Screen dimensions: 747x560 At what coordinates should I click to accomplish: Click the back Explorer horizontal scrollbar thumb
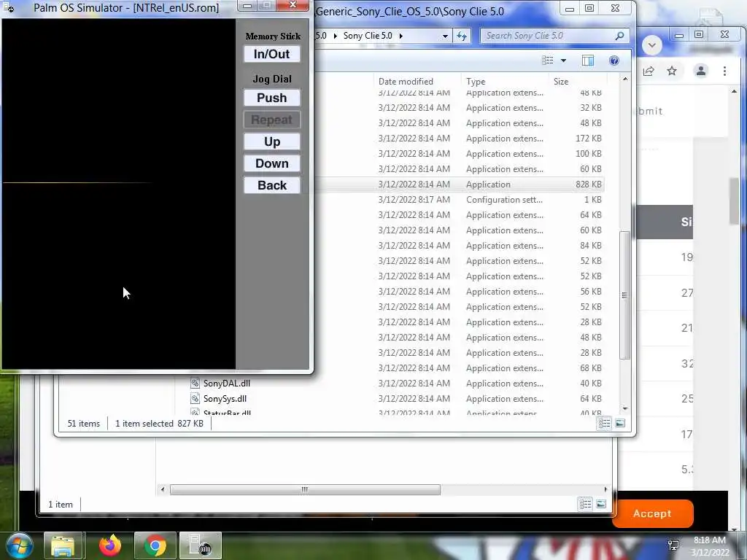tap(305, 489)
